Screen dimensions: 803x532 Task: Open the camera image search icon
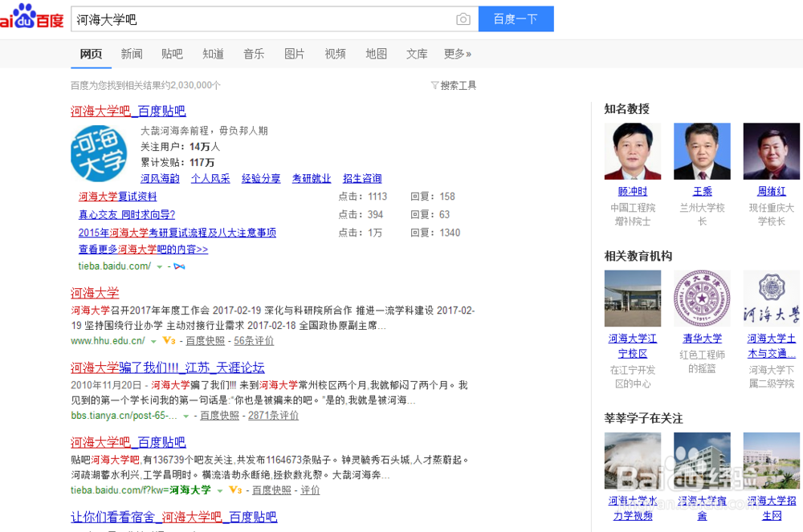pos(463,19)
